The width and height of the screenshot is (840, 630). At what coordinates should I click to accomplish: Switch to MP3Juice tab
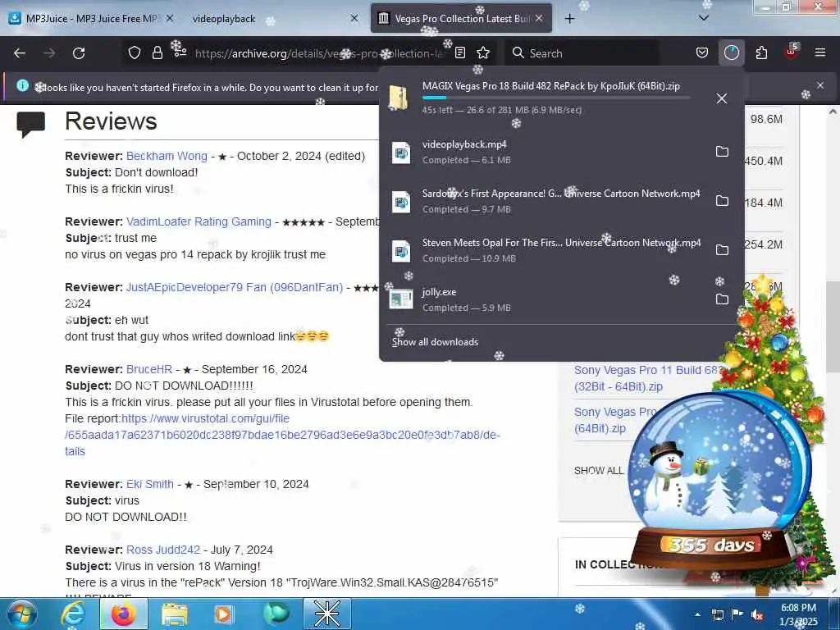pyautogui.click(x=92, y=19)
